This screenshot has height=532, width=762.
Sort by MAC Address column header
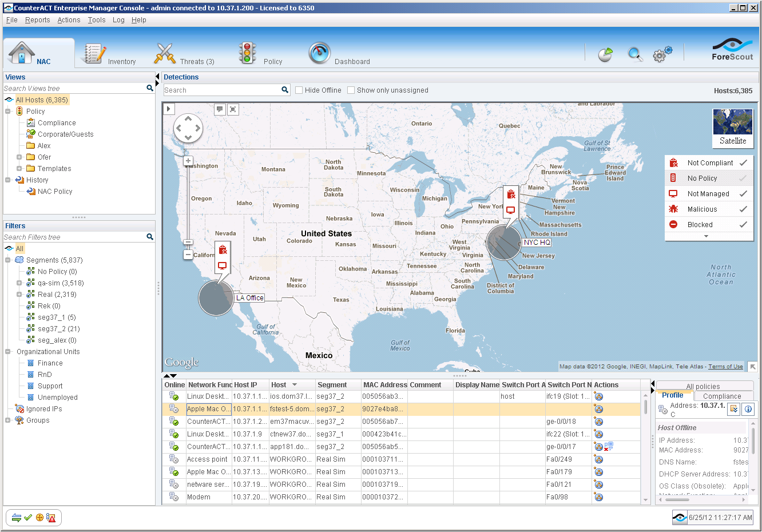[x=384, y=385]
